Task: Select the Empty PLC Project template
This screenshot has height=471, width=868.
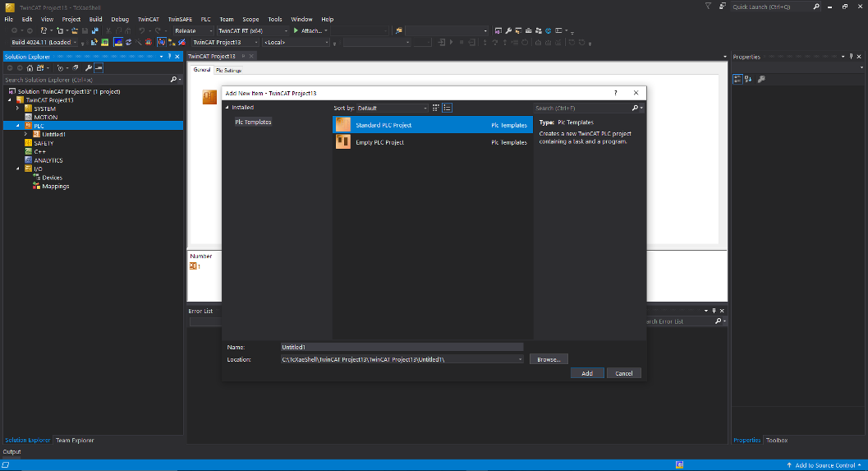Action: tap(432, 142)
